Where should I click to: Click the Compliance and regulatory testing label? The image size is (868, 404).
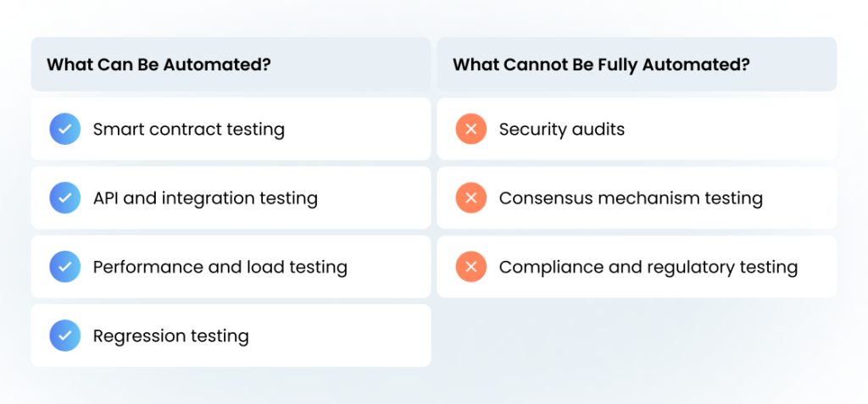(648, 268)
